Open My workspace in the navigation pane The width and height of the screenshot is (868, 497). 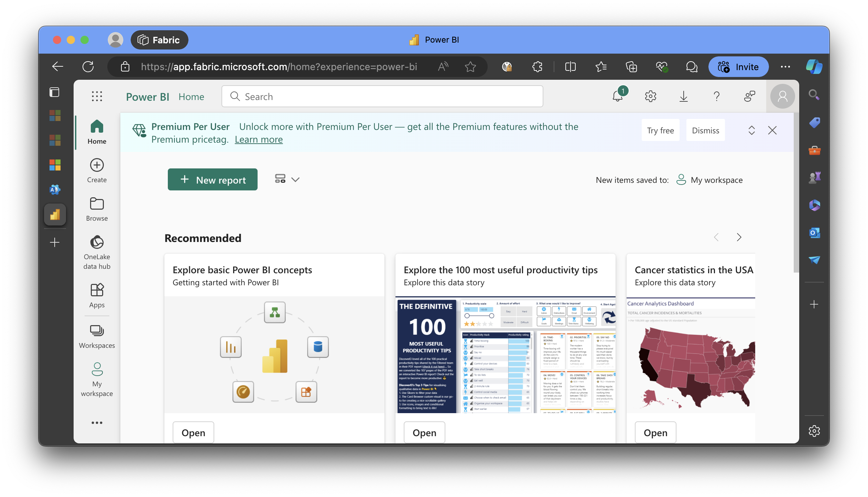(97, 380)
